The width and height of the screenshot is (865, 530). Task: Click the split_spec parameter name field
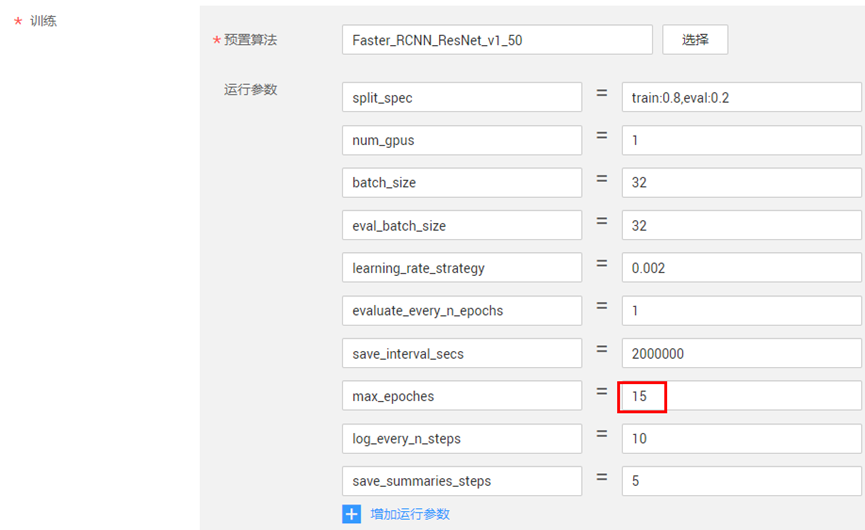[x=461, y=97]
